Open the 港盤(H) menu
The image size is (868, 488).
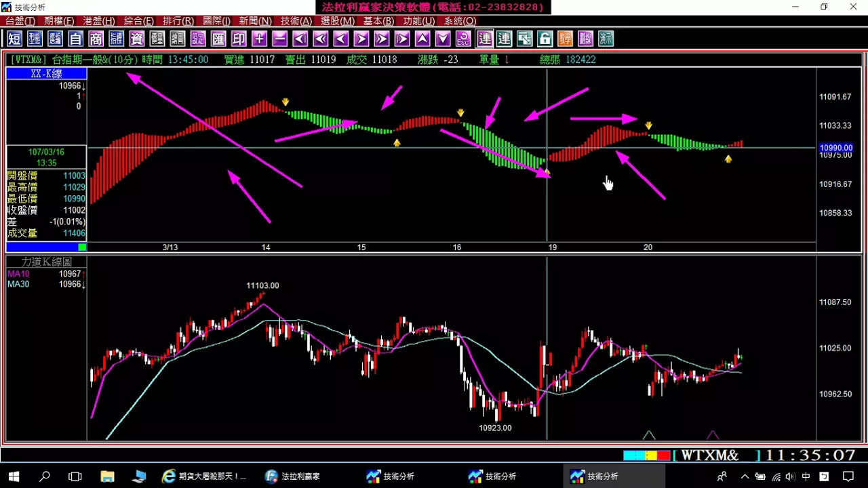point(99,21)
